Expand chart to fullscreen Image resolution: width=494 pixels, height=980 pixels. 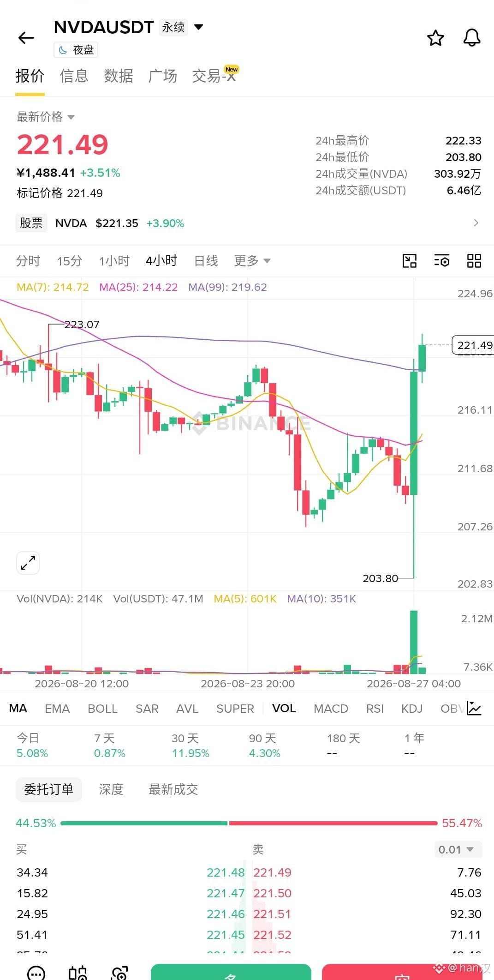pyautogui.click(x=28, y=563)
